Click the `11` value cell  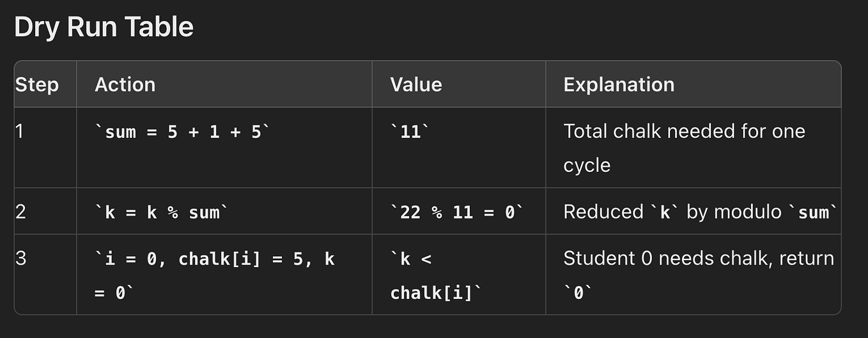(410, 132)
